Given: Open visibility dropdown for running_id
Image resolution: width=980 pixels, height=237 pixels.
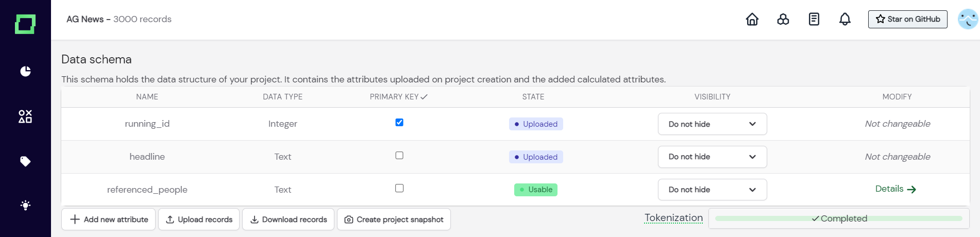Looking at the screenshot, I should (712, 124).
